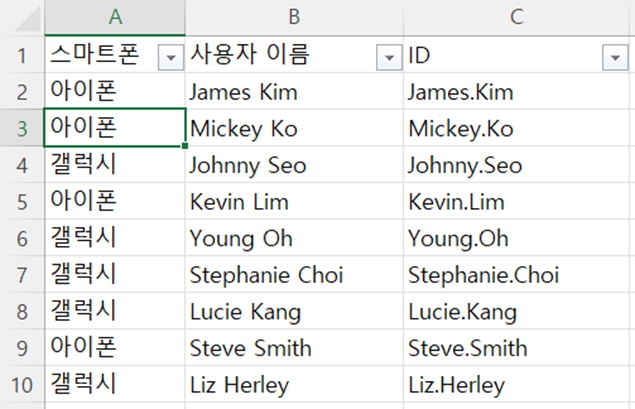
Task: Open the 스마트폰 column filter dropdown
Action: tap(171, 58)
